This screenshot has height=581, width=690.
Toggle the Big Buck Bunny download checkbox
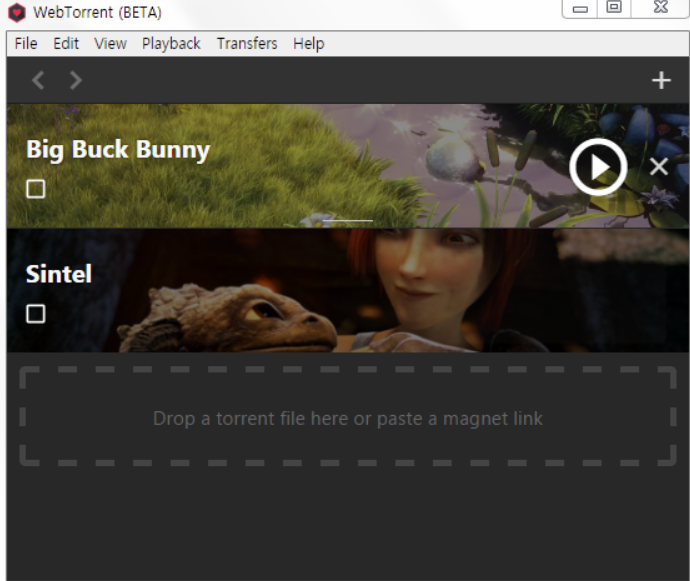[x=36, y=189]
